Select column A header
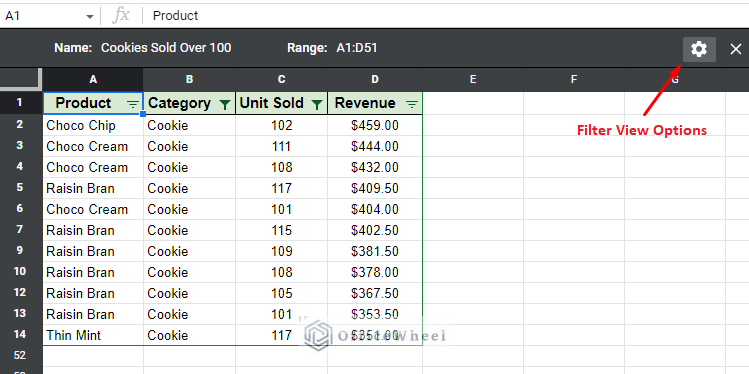The width and height of the screenshot is (749, 374). coord(93,79)
